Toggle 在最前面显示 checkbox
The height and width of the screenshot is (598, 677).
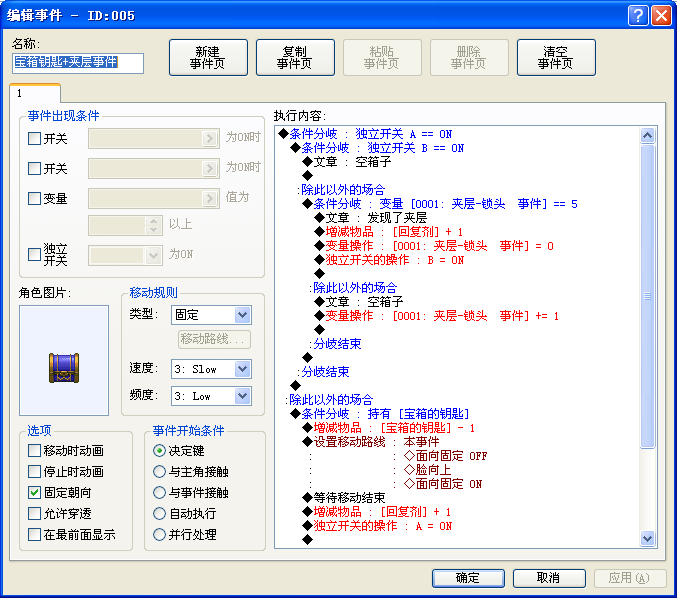[34, 535]
